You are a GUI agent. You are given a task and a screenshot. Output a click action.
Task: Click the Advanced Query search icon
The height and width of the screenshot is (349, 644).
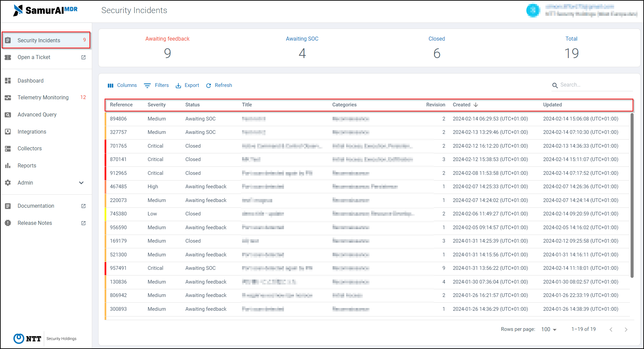point(8,115)
